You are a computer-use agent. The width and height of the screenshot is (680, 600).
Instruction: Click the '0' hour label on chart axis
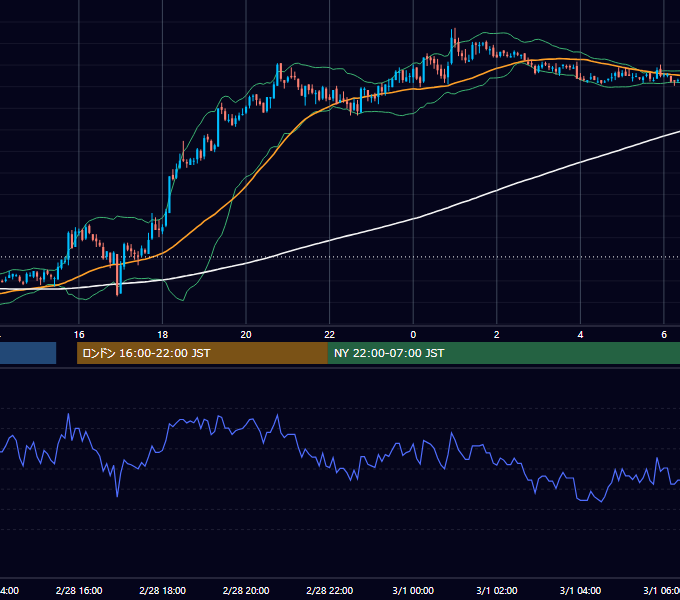click(413, 335)
